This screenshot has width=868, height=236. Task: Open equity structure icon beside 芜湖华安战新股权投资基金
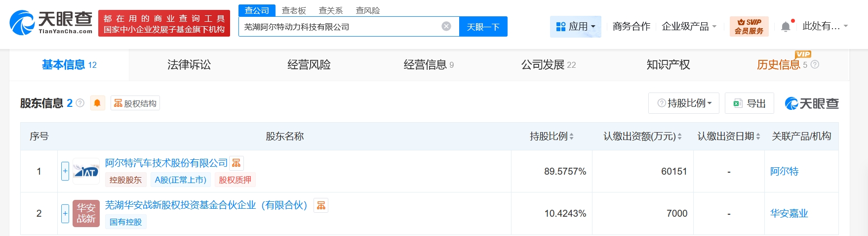321,205
